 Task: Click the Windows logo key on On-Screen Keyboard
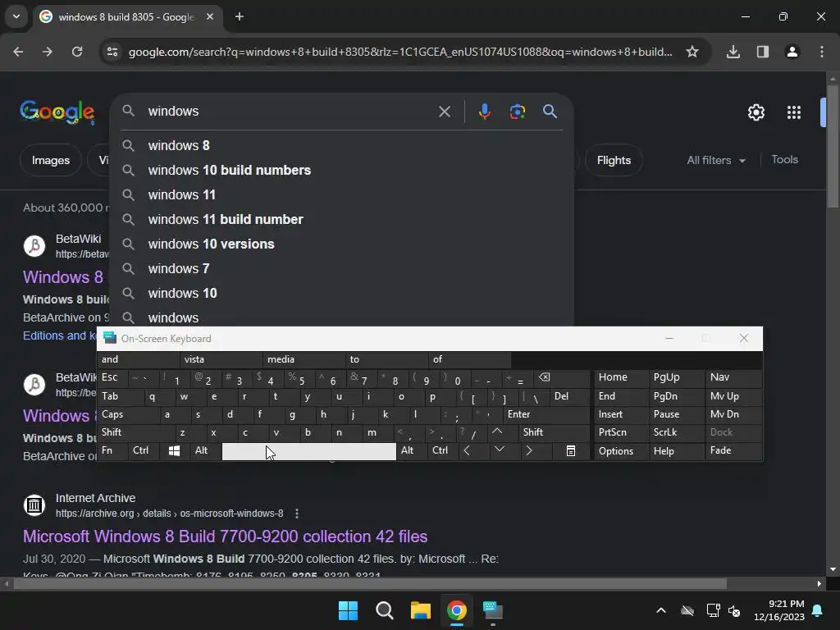pos(174,451)
